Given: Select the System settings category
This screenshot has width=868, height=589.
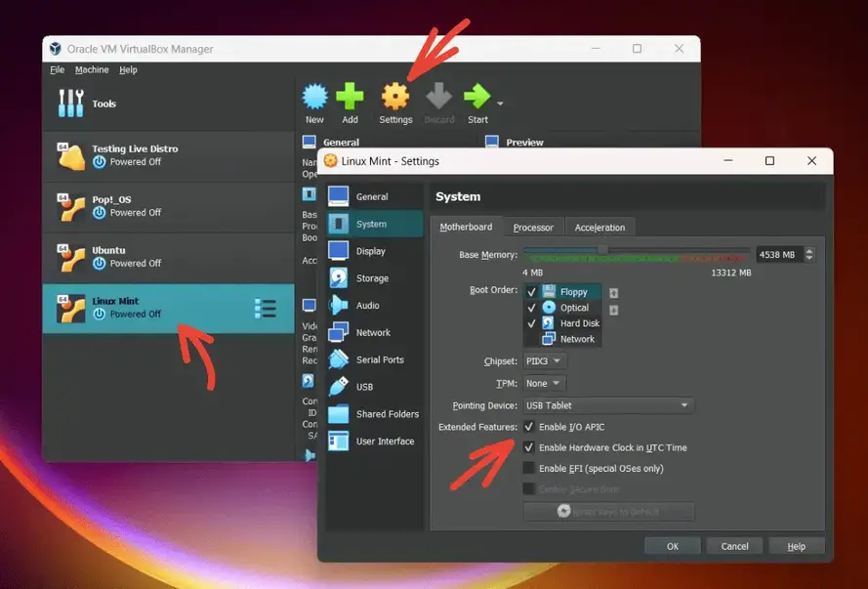Looking at the screenshot, I should [375, 224].
